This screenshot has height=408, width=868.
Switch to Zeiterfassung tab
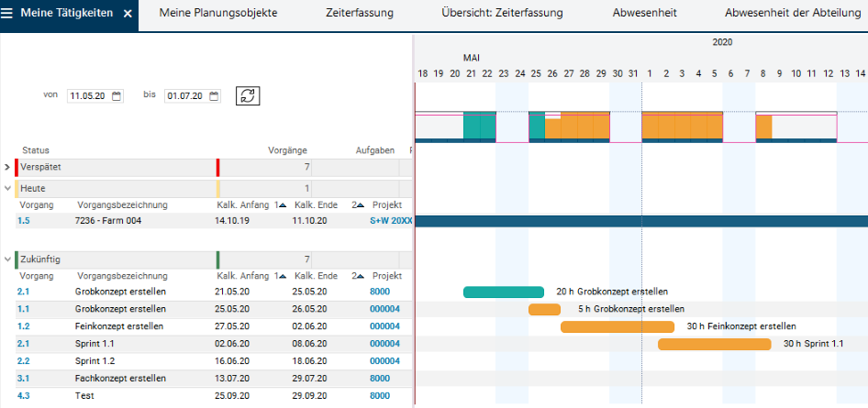pyautogui.click(x=360, y=13)
